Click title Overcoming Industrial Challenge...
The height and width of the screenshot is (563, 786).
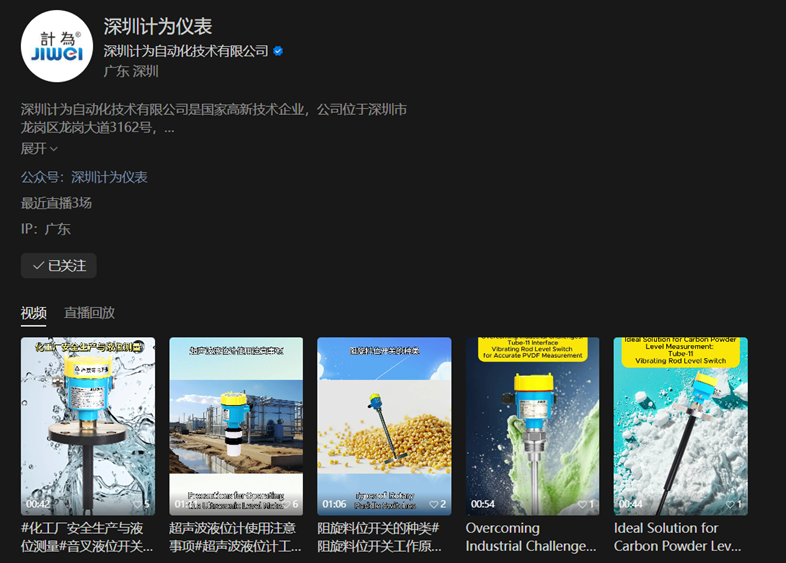click(531, 537)
